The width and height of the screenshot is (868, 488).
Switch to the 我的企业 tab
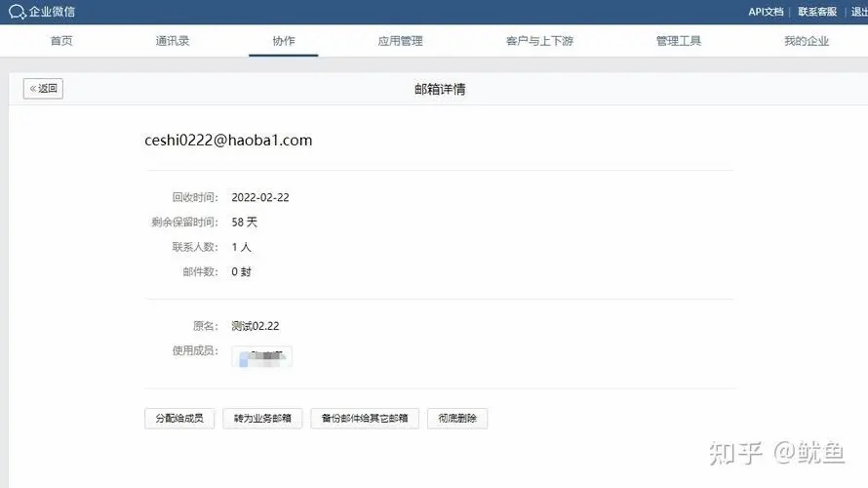click(x=806, y=41)
